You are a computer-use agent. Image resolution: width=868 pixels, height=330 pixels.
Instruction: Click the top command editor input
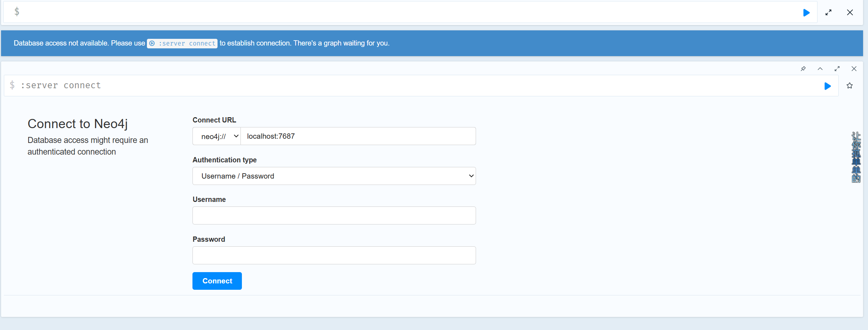point(410,12)
